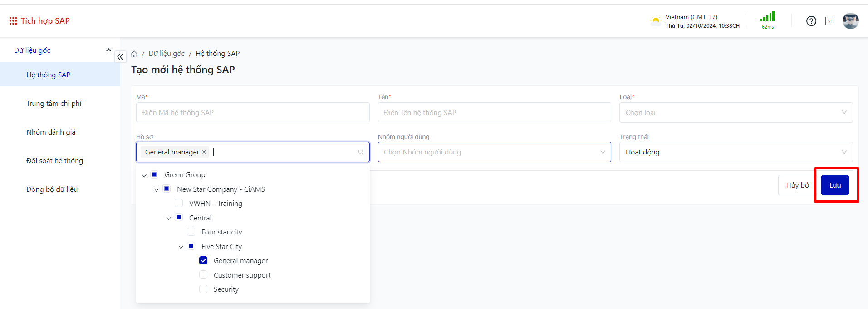Click the Mã hệ thống SAP field

click(252, 113)
